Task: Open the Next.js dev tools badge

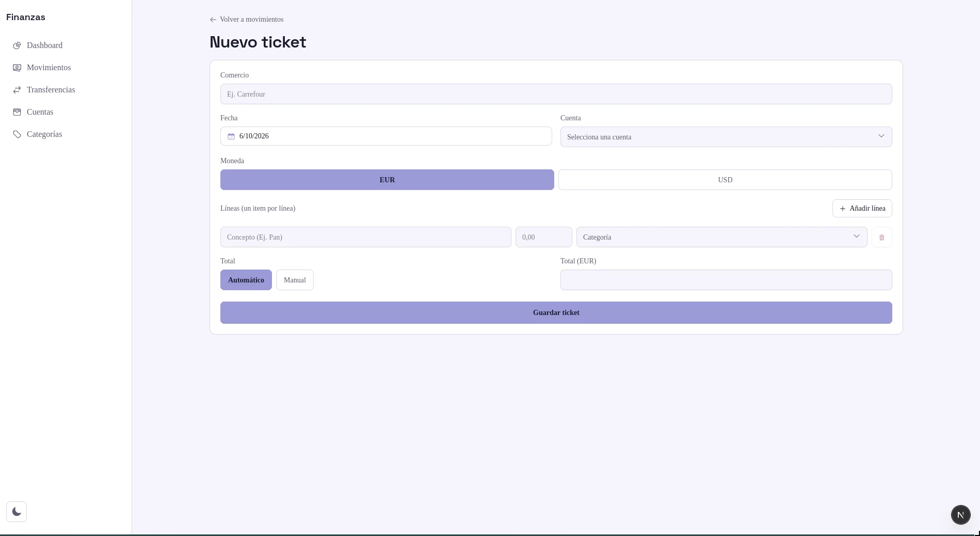Action: click(960, 514)
